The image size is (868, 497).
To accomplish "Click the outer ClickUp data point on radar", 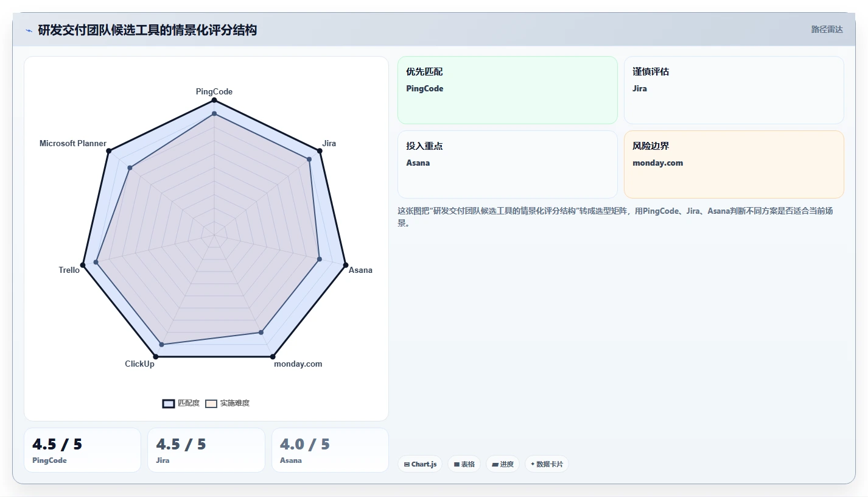I will pyautogui.click(x=156, y=356).
